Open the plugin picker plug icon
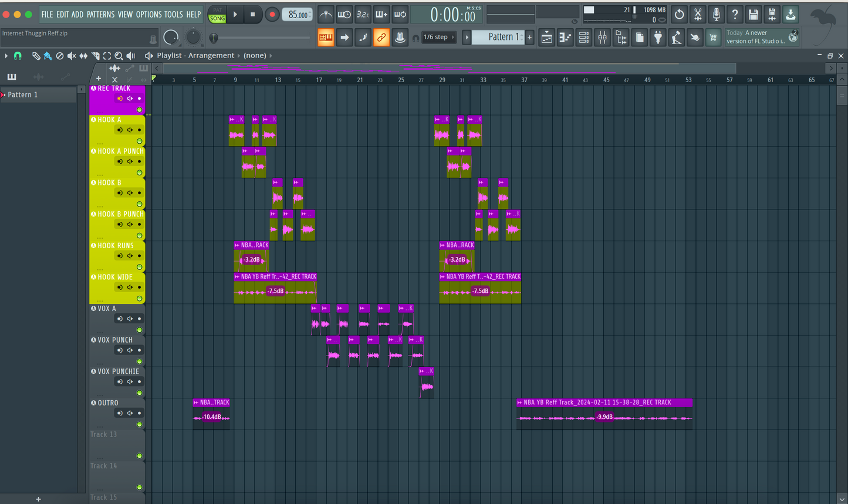 (658, 38)
